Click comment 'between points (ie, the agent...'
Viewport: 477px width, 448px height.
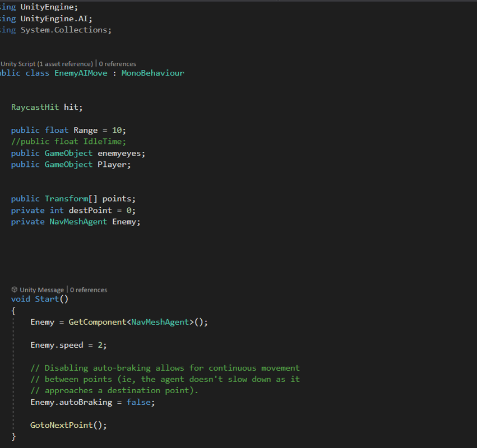point(165,379)
